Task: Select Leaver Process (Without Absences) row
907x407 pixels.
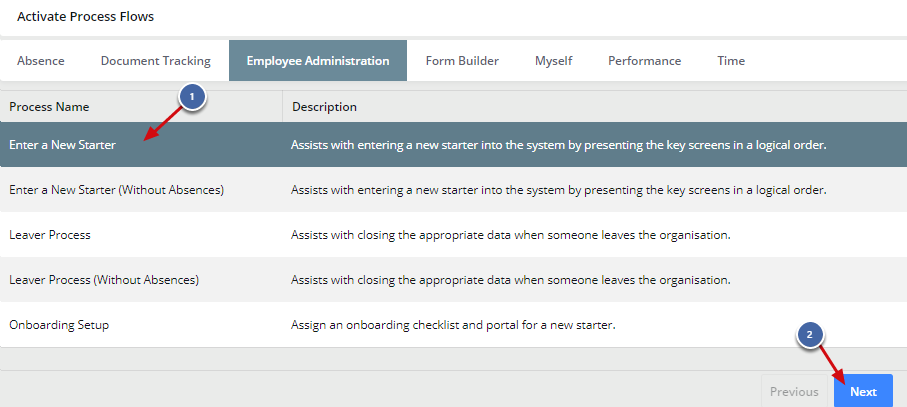Action: (104, 280)
